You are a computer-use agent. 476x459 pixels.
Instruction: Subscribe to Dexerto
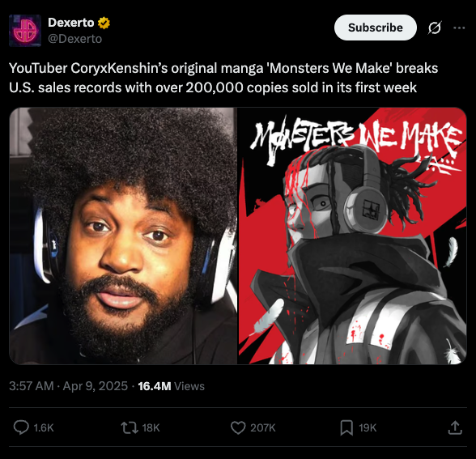click(376, 28)
